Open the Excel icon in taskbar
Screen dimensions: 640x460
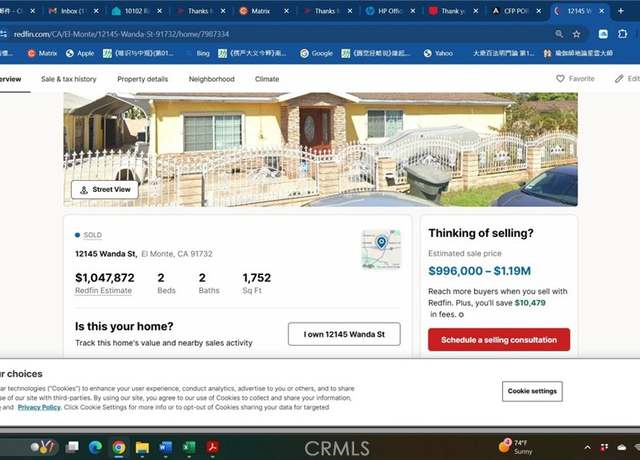pyautogui.click(x=189, y=447)
